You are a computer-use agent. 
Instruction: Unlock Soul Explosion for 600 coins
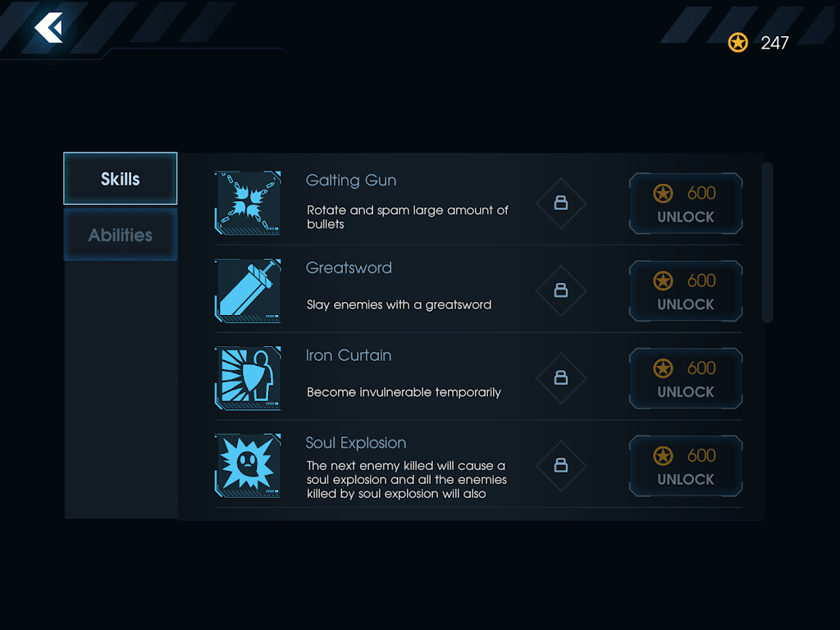coord(686,467)
